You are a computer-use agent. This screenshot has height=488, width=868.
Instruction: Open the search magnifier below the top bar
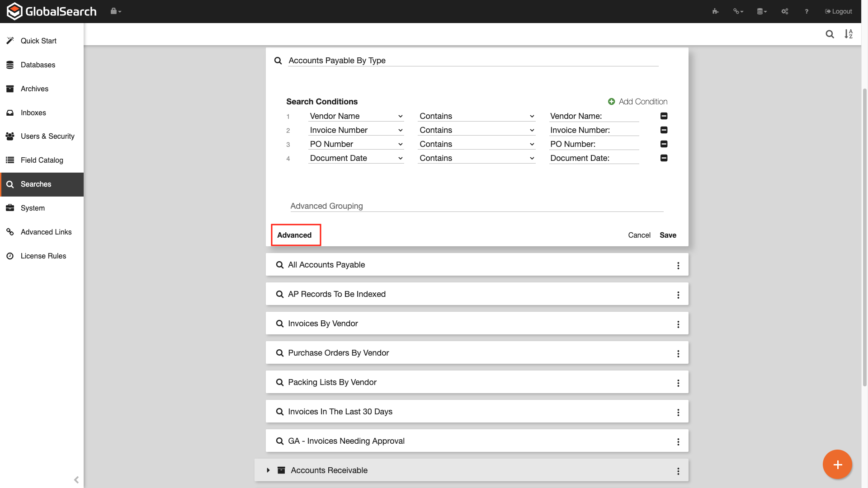pyautogui.click(x=830, y=34)
